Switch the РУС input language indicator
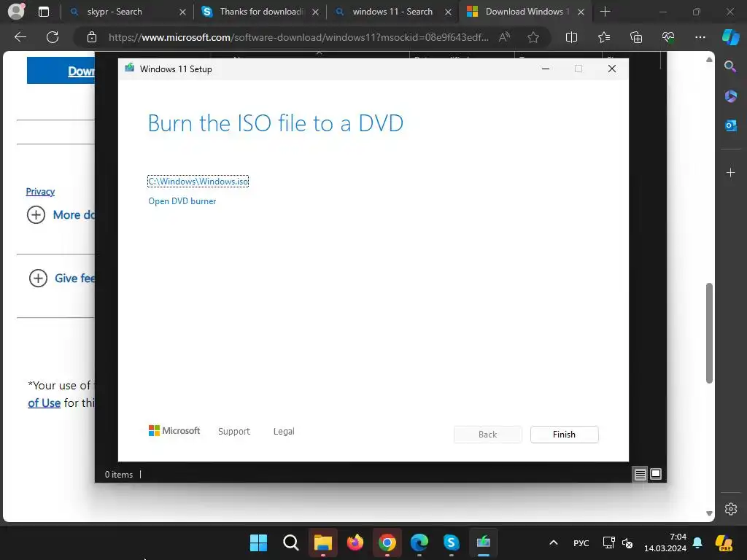Screen dimensions: 747x560 (x=581, y=542)
